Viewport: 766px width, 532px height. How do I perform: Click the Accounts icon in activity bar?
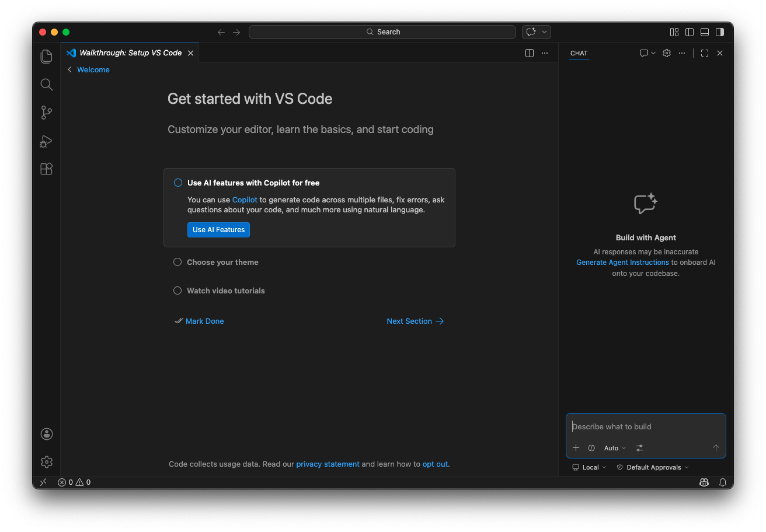(47, 434)
